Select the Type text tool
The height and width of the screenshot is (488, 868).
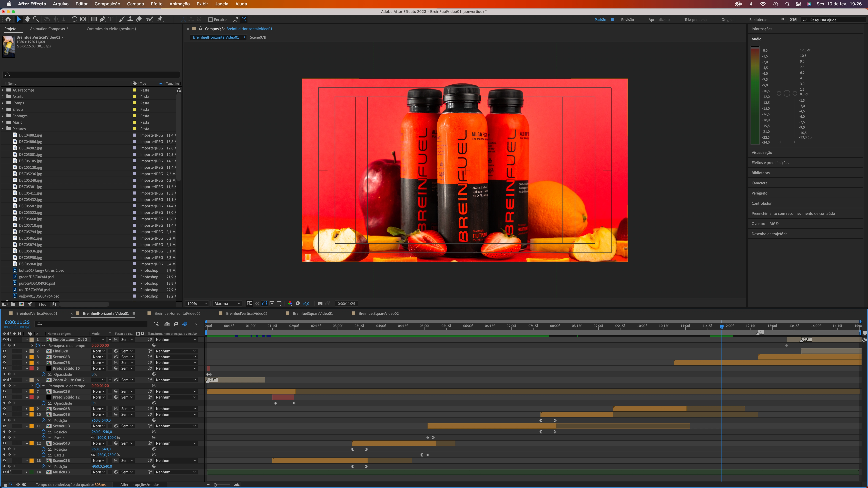(111, 19)
